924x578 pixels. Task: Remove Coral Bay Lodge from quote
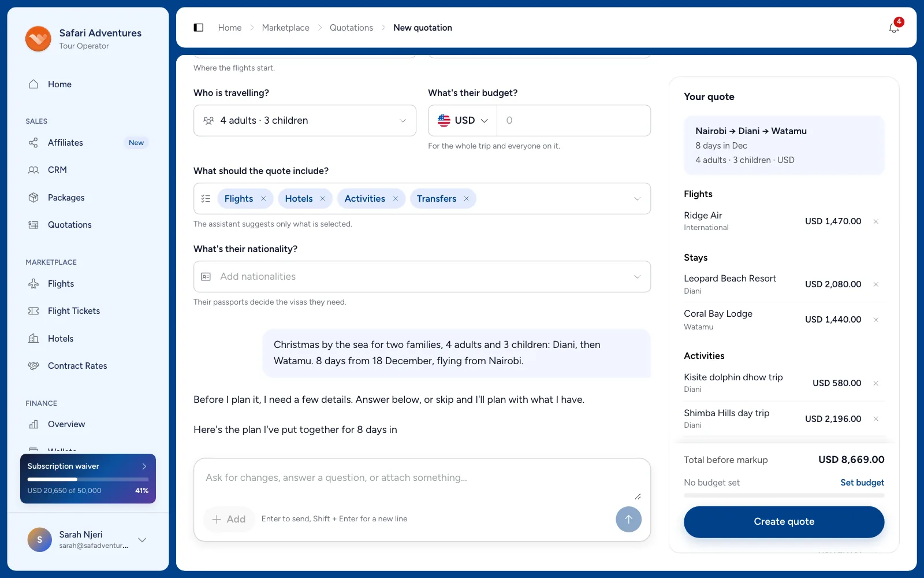point(876,320)
